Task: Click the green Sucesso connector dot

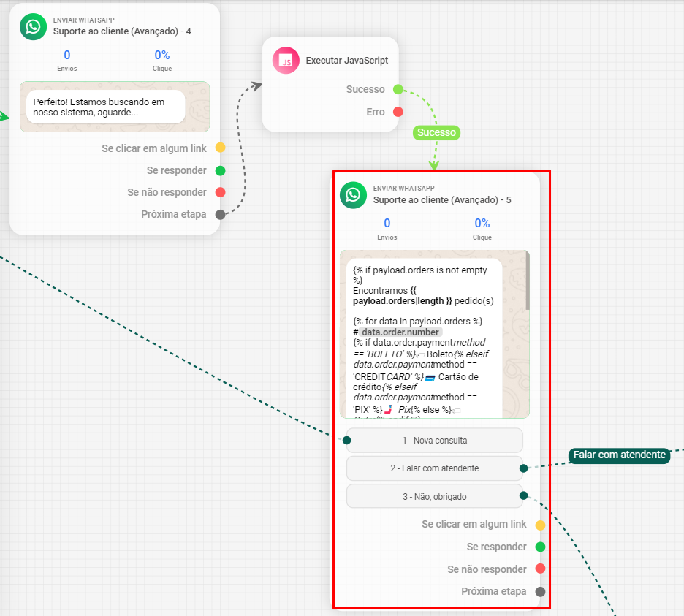Action: (x=397, y=89)
